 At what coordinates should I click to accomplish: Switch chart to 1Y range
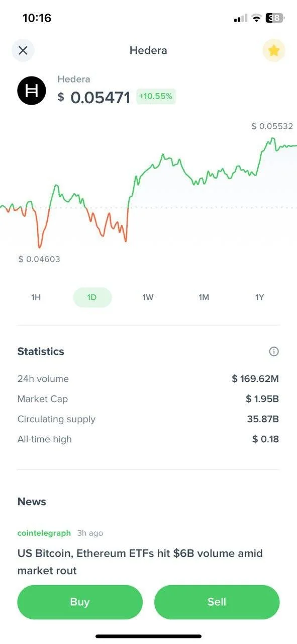pos(259,297)
